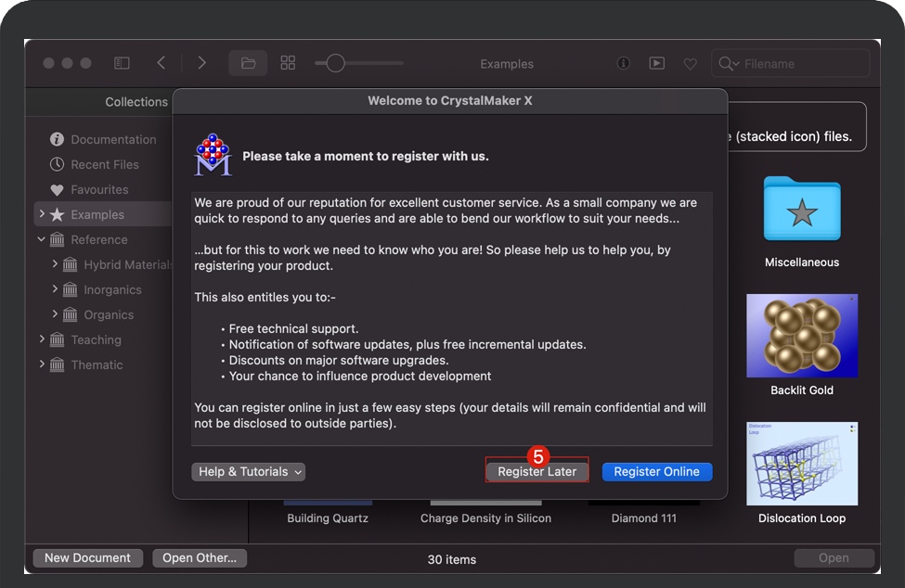This screenshot has height=588, width=905.
Task: Click the Documentation icon in sidebar
Action: (58, 139)
